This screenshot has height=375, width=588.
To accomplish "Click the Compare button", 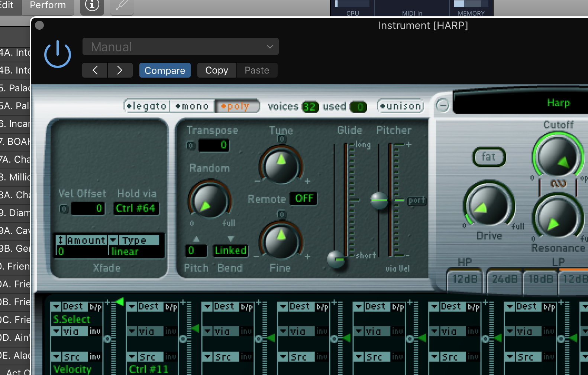I will 165,70.
